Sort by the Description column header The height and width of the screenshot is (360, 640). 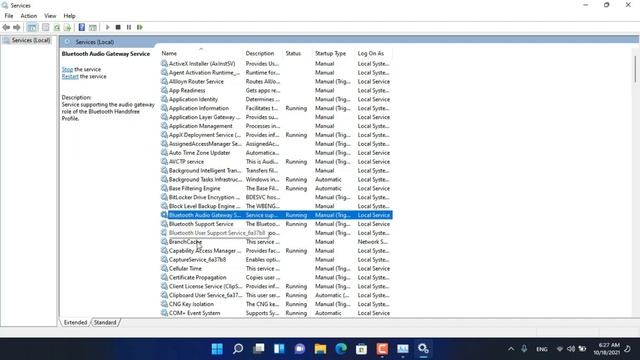(263, 53)
